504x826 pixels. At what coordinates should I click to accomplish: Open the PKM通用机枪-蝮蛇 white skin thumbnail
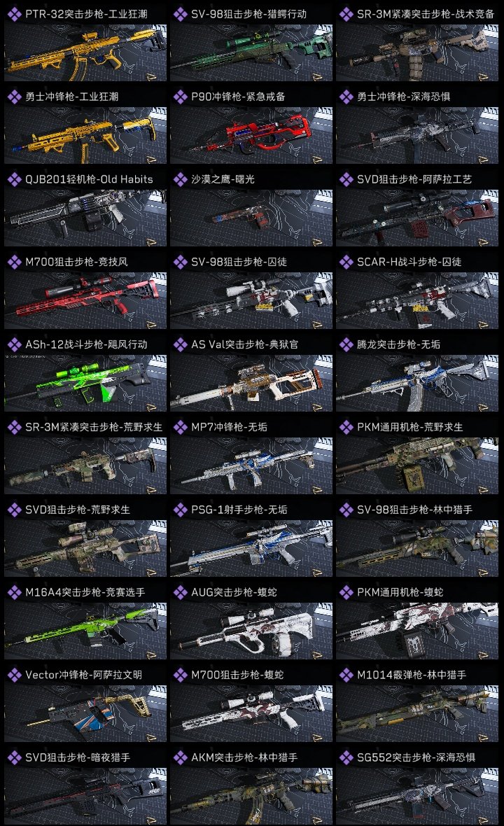417,631
